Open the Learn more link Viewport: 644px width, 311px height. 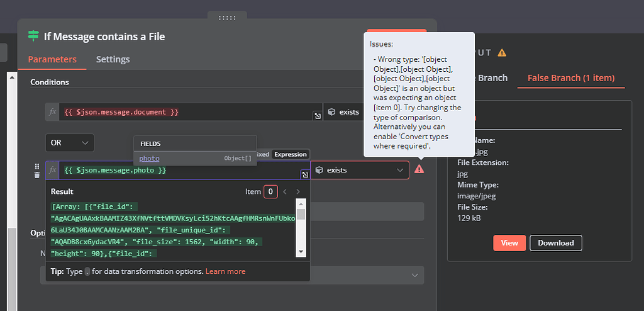(x=225, y=271)
